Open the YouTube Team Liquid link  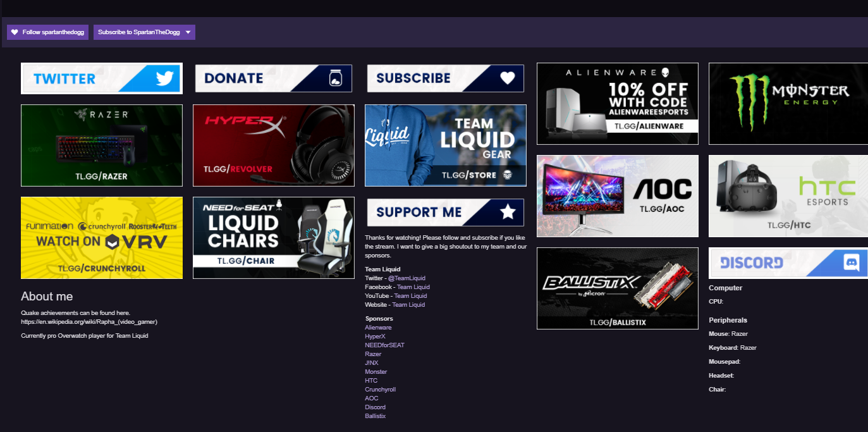click(x=410, y=296)
